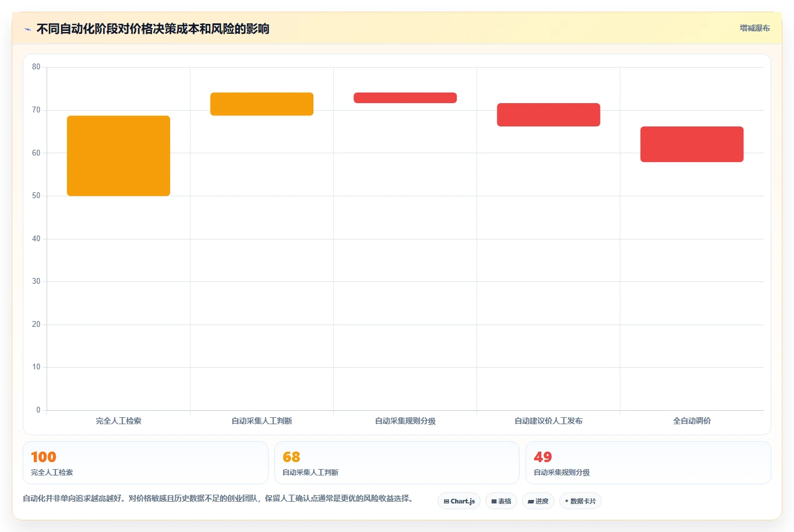The width and height of the screenshot is (794, 532).
Task: Click the x-axis label 全自动调价
Action: click(692, 421)
